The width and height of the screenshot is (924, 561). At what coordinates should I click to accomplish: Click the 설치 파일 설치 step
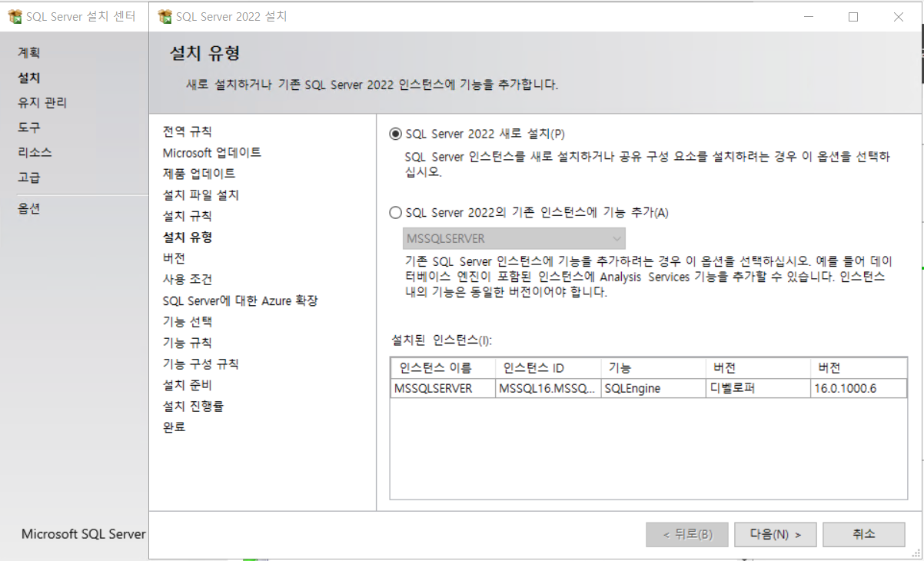coord(201,195)
